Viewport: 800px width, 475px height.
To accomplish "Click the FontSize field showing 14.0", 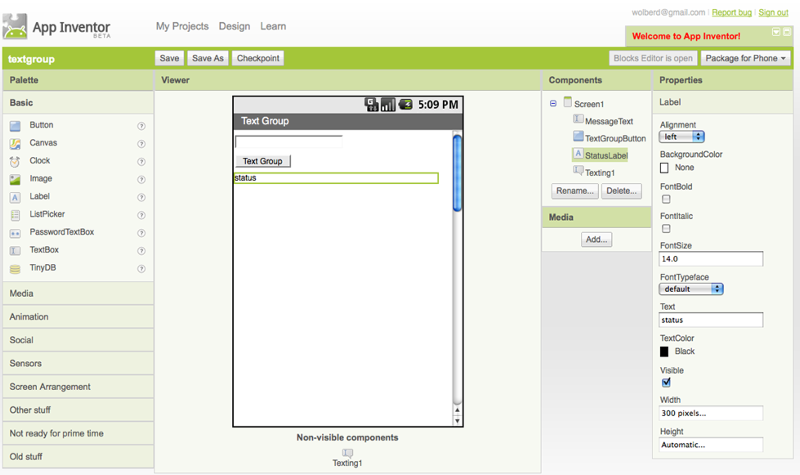I will (711, 259).
